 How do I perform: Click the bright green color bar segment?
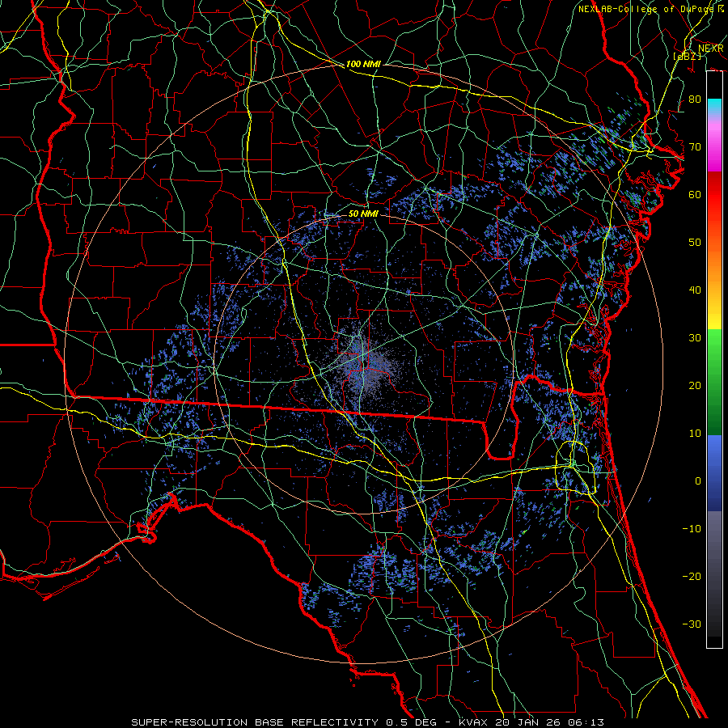point(714,346)
